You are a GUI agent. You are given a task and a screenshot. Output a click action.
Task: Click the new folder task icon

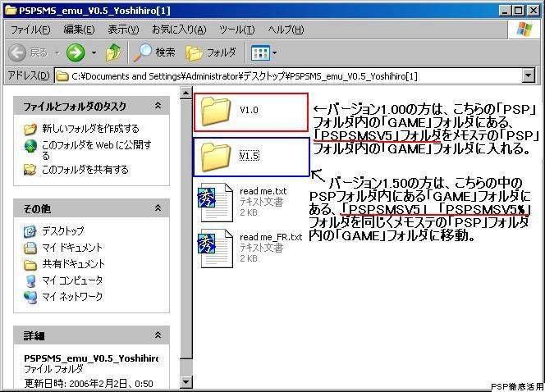30,129
